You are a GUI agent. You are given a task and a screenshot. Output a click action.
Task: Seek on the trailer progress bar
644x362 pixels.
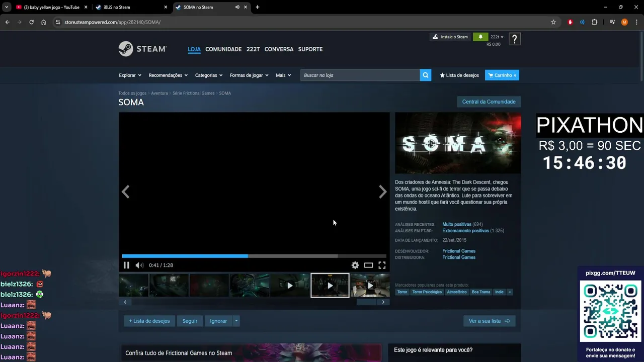click(x=254, y=256)
